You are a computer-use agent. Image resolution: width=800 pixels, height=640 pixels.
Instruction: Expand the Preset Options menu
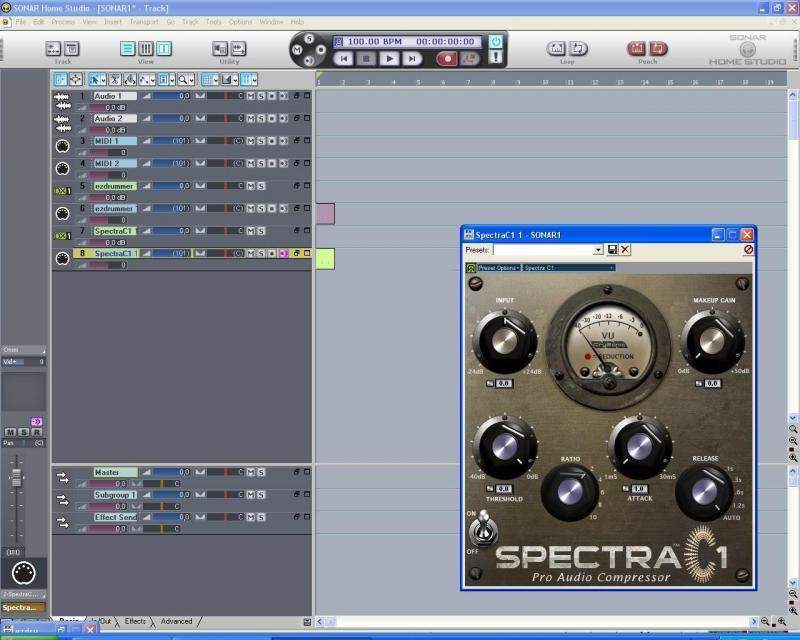(498, 268)
